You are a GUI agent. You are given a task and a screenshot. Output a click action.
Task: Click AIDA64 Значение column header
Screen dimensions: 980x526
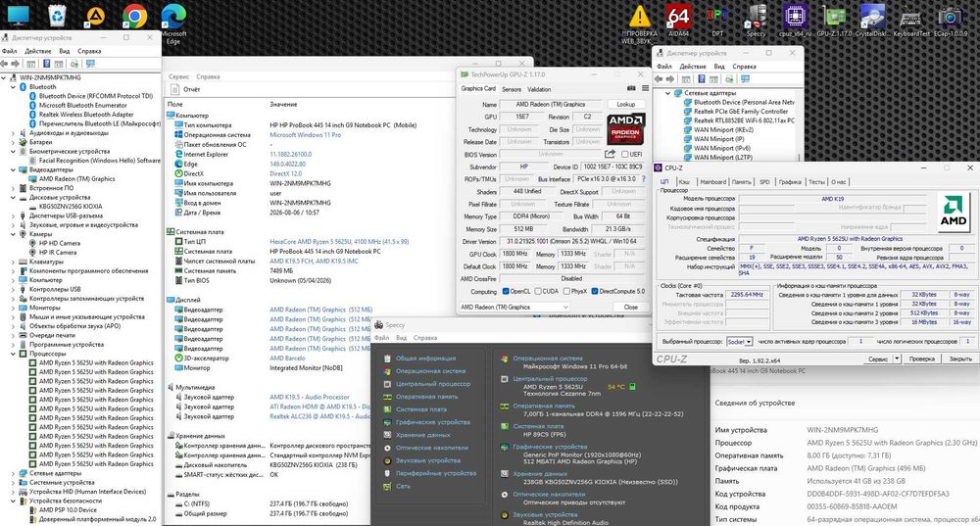tap(283, 105)
